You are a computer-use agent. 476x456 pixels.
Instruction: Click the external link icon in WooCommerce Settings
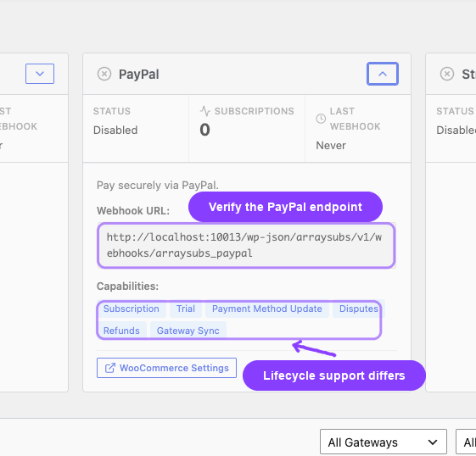(110, 368)
